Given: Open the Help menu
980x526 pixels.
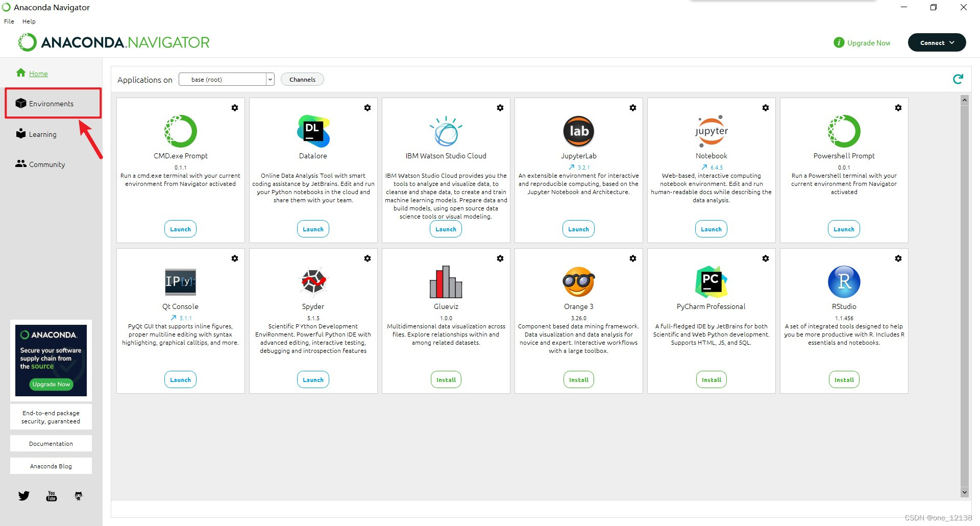Looking at the screenshot, I should pyautogui.click(x=29, y=21).
